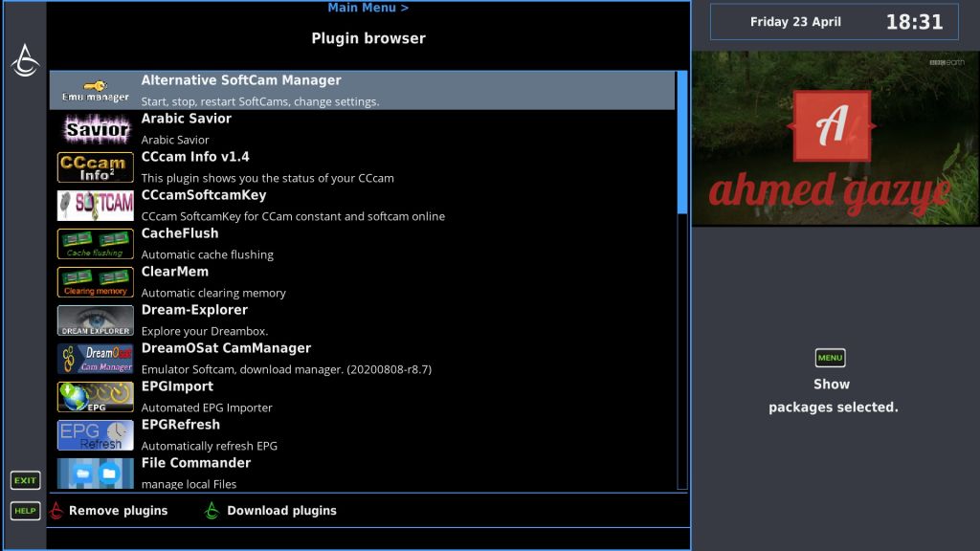Click the DreamOSat Cam Manager icon
The image size is (980, 551).
pyautogui.click(x=95, y=359)
